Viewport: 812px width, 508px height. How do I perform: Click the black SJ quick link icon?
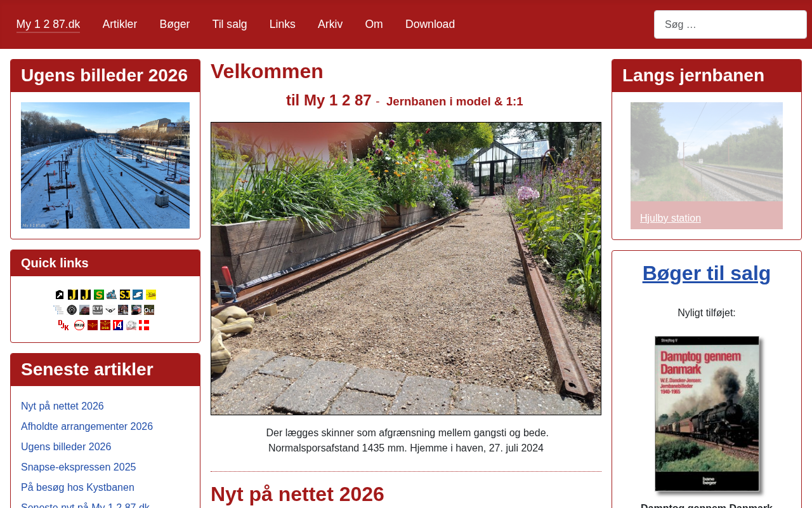coord(125,295)
